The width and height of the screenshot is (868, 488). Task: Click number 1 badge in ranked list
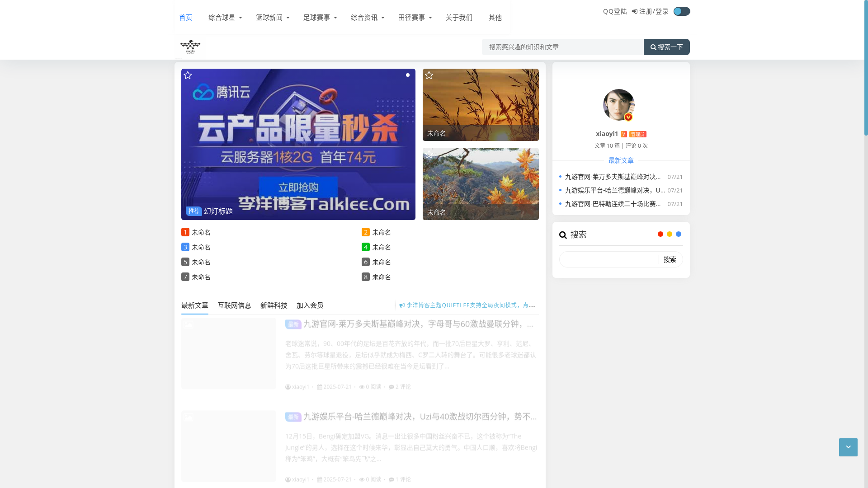click(185, 232)
